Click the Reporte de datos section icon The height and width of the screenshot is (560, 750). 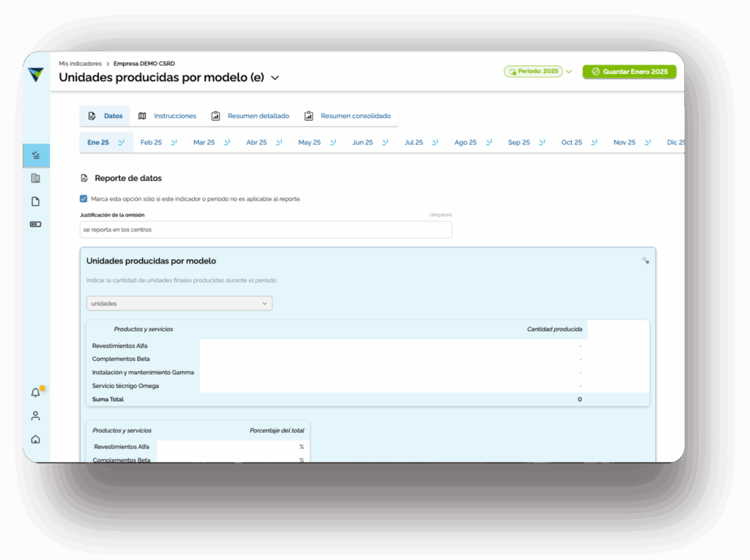pos(85,179)
